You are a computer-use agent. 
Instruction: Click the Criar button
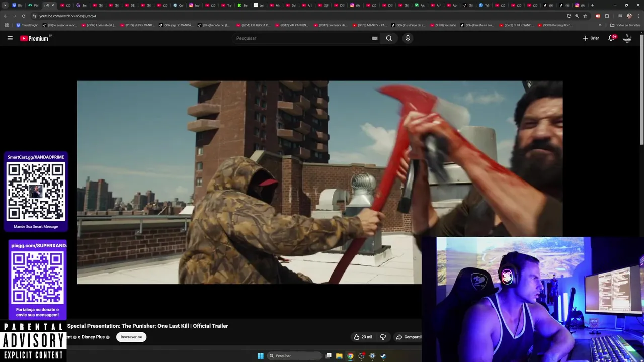click(x=591, y=38)
